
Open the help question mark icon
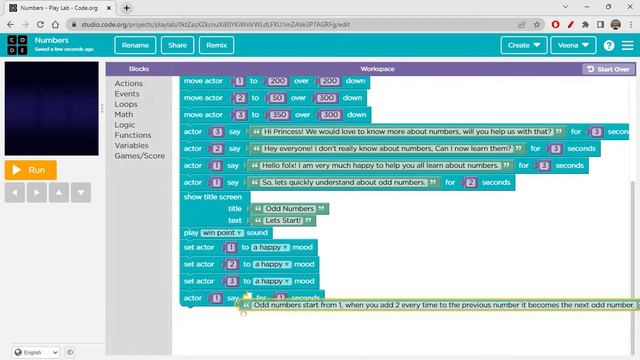[x=609, y=45]
